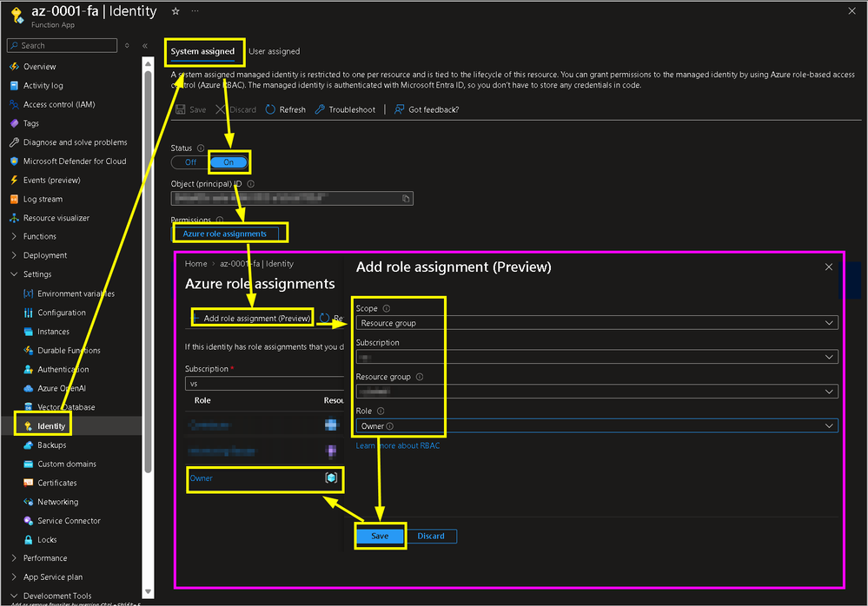Switch Status toggle to On
The width and height of the screenshot is (868, 606).
(x=229, y=162)
